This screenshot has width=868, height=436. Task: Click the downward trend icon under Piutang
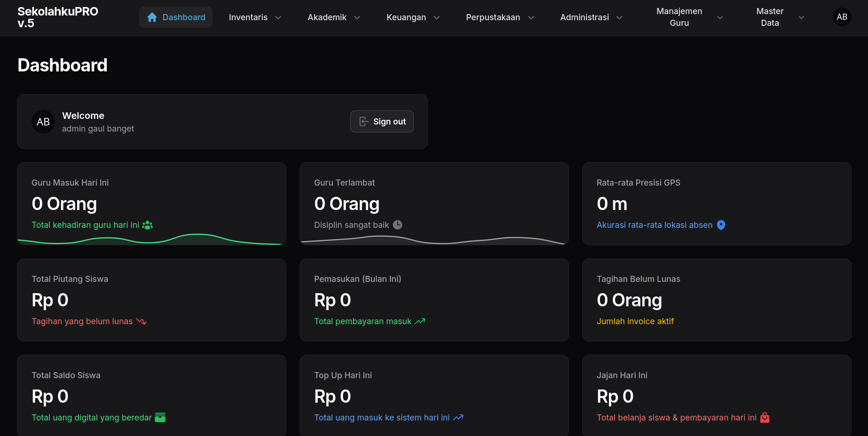[142, 321]
